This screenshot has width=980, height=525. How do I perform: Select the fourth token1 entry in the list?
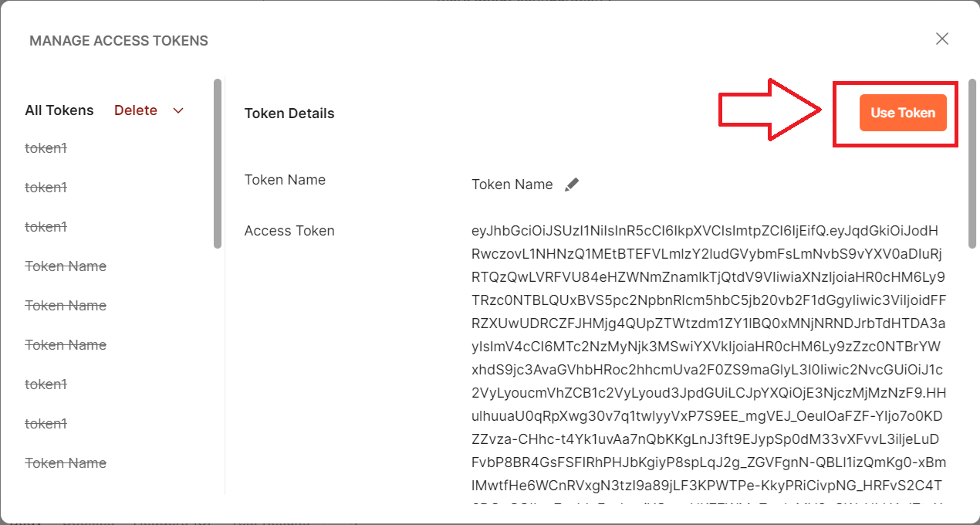tap(46, 384)
